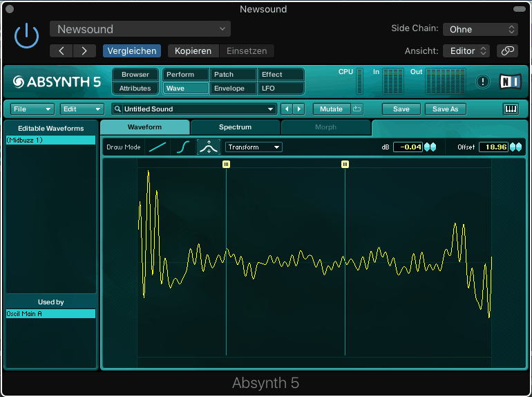This screenshot has width=532, height=397.
Task: Toggle the plug-in power bypass button
Action: tap(27, 35)
